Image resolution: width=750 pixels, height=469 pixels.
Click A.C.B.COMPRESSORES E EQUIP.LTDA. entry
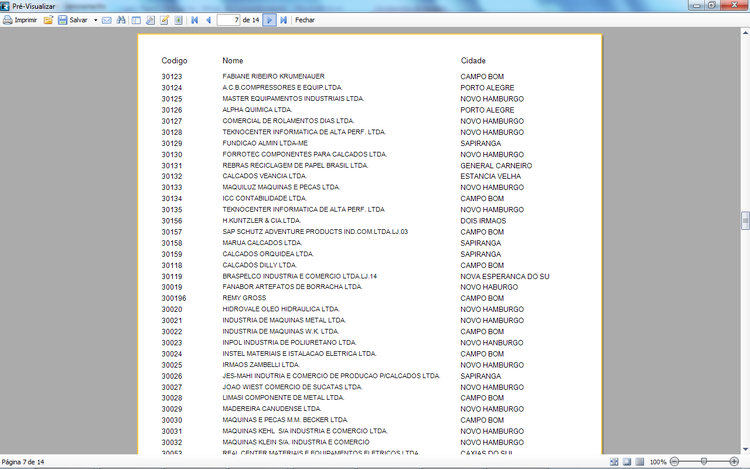click(282, 87)
